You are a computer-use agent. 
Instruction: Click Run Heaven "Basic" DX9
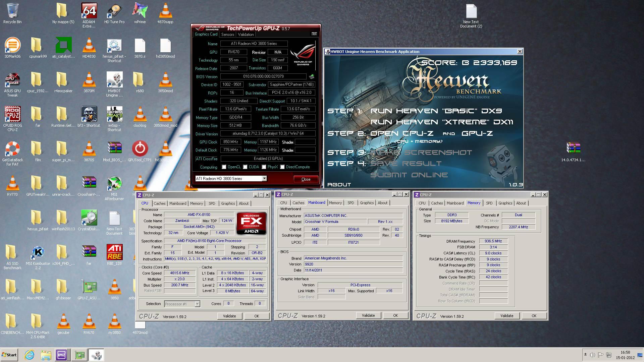coord(436,111)
